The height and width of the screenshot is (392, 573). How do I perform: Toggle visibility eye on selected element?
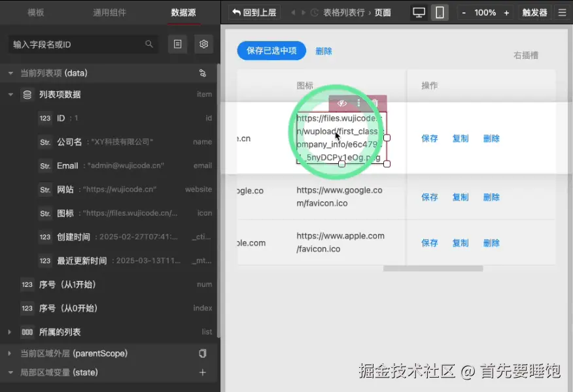(341, 103)
